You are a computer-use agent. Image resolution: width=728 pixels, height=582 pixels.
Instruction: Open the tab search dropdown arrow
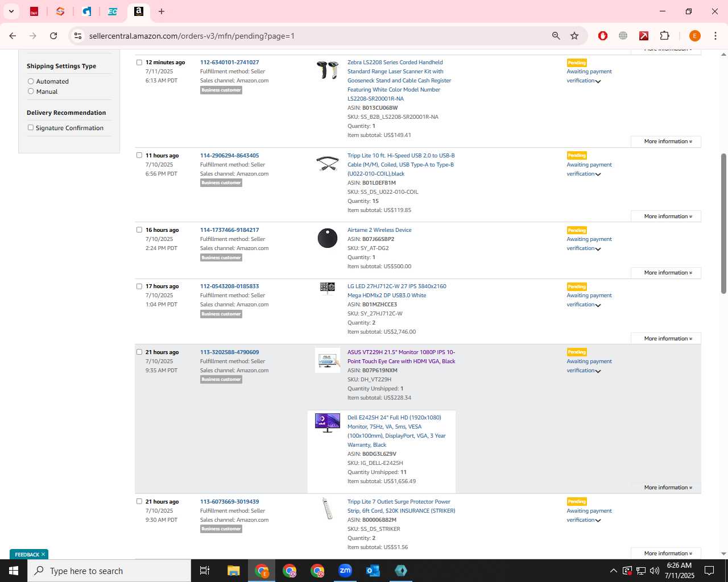11,11
